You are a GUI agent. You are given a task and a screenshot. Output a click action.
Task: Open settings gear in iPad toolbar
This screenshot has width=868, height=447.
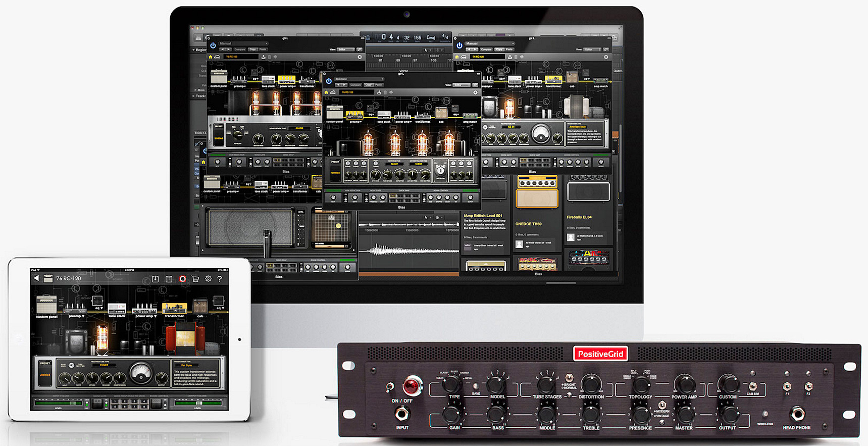(x=208, y=279)
